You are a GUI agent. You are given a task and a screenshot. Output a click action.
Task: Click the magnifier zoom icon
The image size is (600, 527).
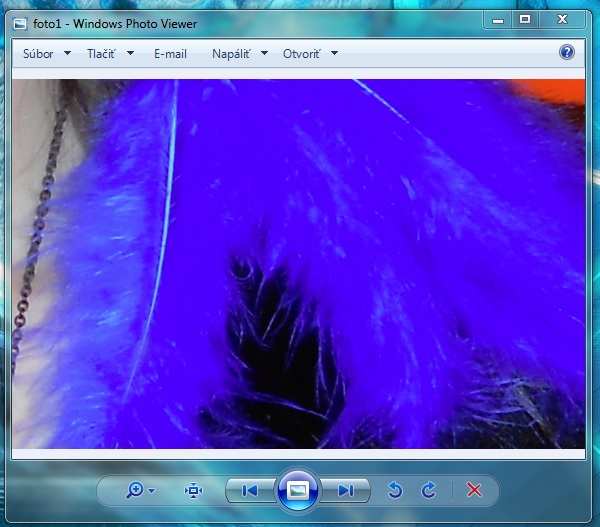(134, 490)
